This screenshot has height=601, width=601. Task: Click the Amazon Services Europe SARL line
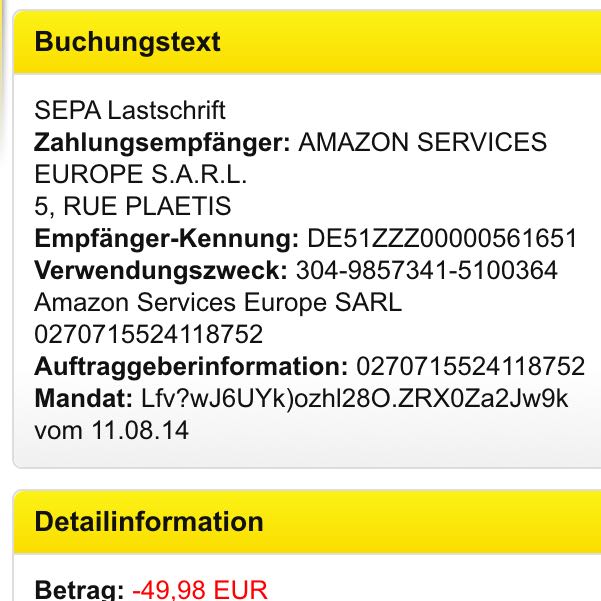coord(218,303)
